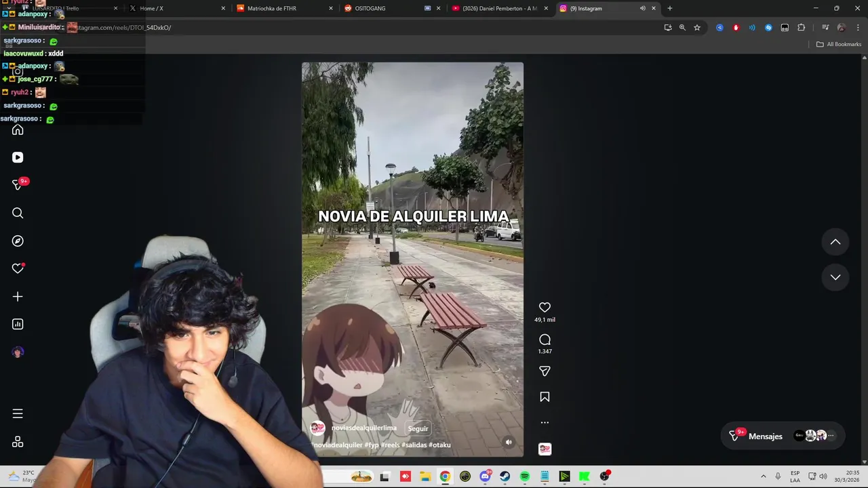
Task: Open the All Bookmarks folder
Action: pyautogui.click(x=839, y=44)
